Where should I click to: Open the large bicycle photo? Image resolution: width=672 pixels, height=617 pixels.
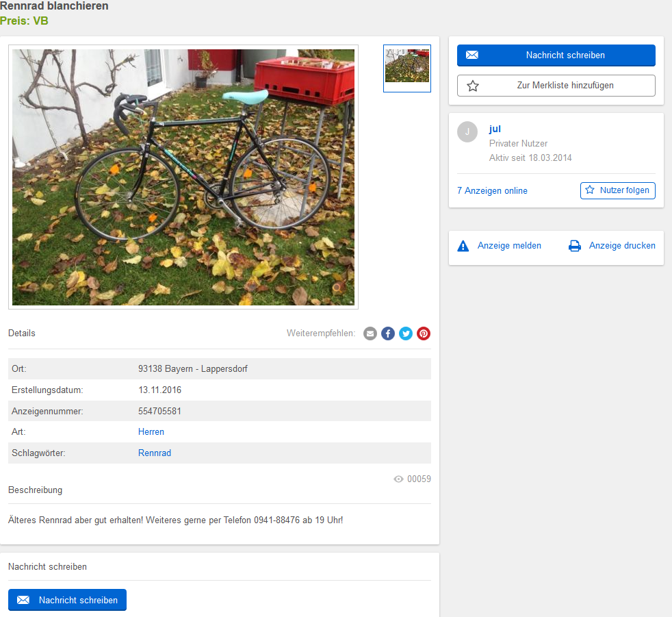tap(183, 177)
